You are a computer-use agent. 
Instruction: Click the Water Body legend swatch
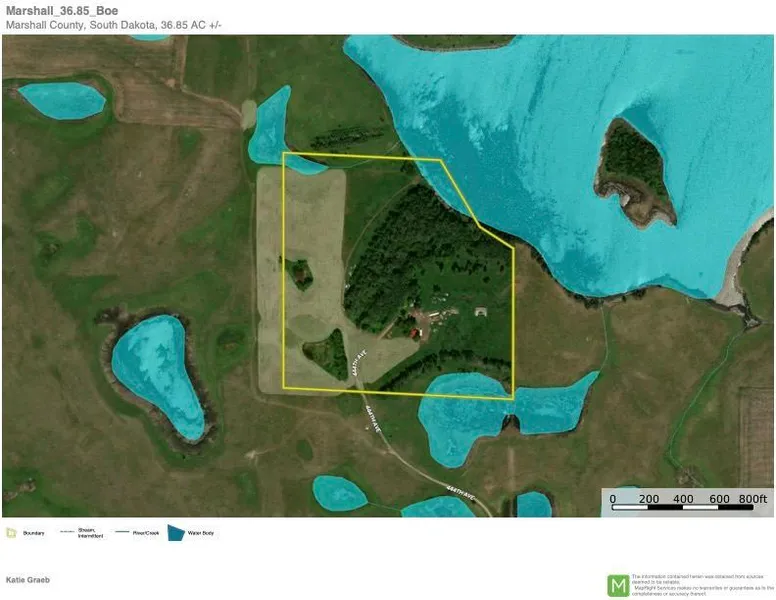coord(176,533)
